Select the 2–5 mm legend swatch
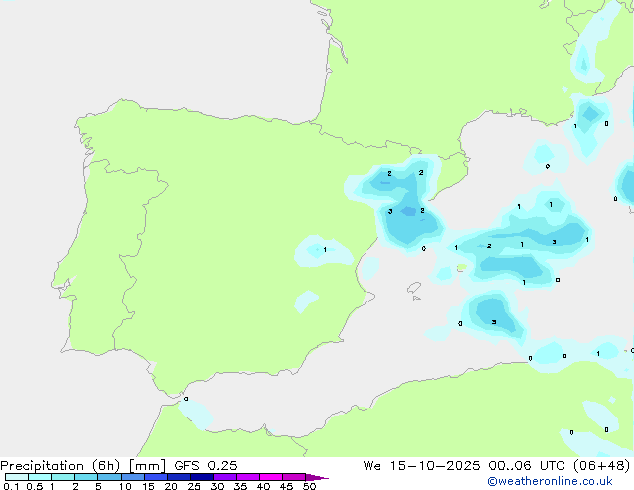Viewport: 634px width, 490px height. [86, 477]
